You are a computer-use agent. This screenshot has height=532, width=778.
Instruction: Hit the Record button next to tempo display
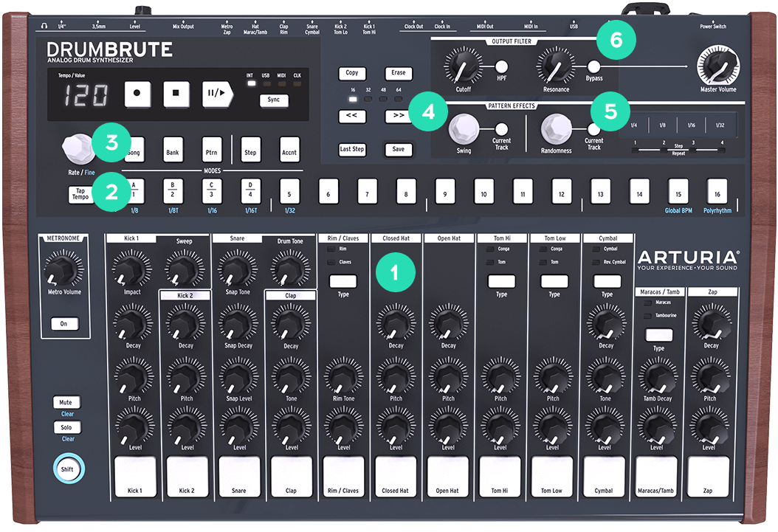click(x=137, y=94)
